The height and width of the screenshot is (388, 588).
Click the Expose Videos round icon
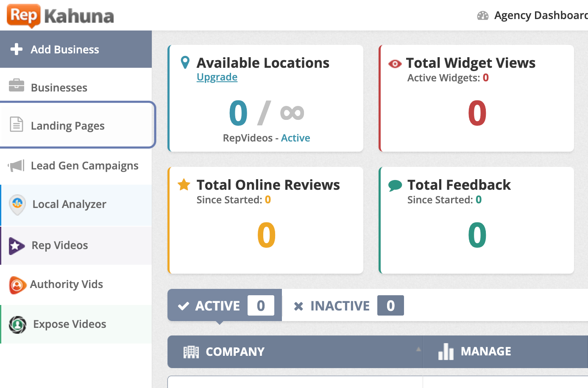(x=17, y=325)
